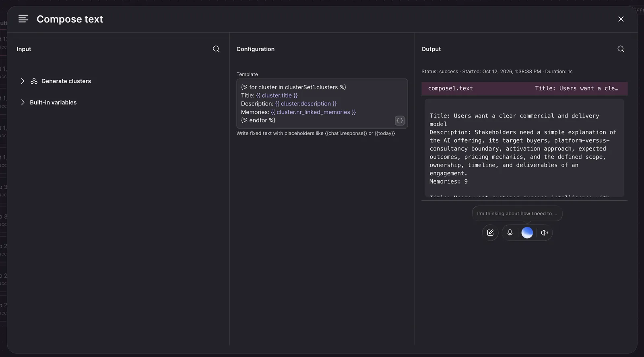Image resolution: width=644 pixels, height=357 pixels.
Task: Click the "Title: Users want a clear commercial" output text
Action: pos(514,120)
